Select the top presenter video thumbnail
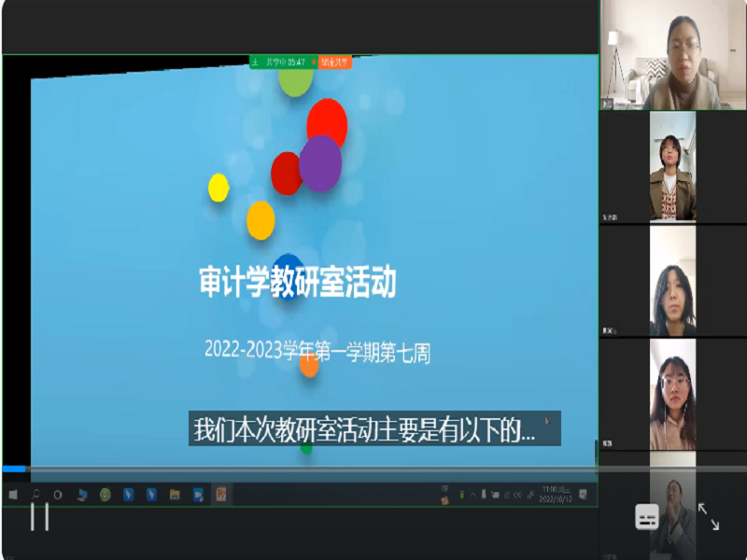Viewport: 747px width, 560px height. coord(672,56)
